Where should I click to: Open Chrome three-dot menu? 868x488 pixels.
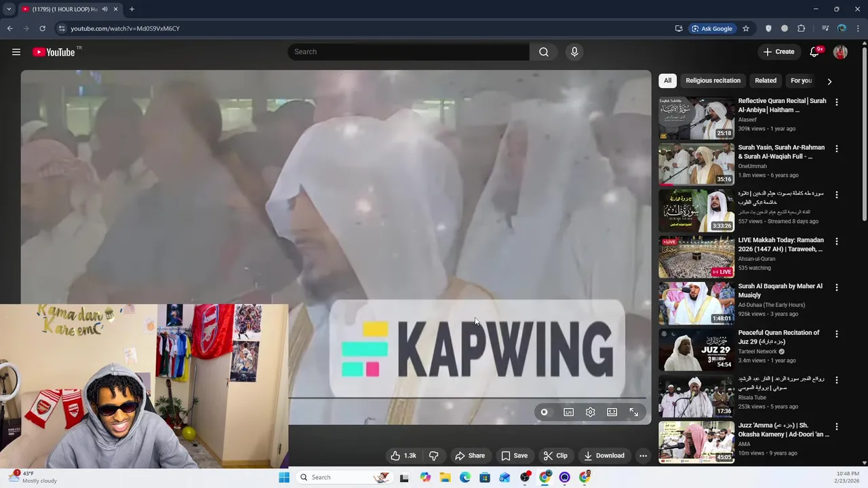(x=859, y=28)
